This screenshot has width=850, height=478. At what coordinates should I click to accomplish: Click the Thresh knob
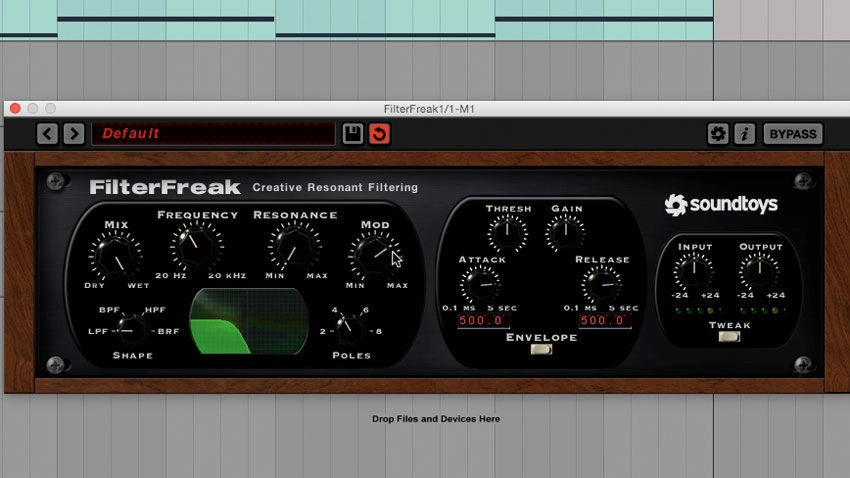tap(507, 232)
